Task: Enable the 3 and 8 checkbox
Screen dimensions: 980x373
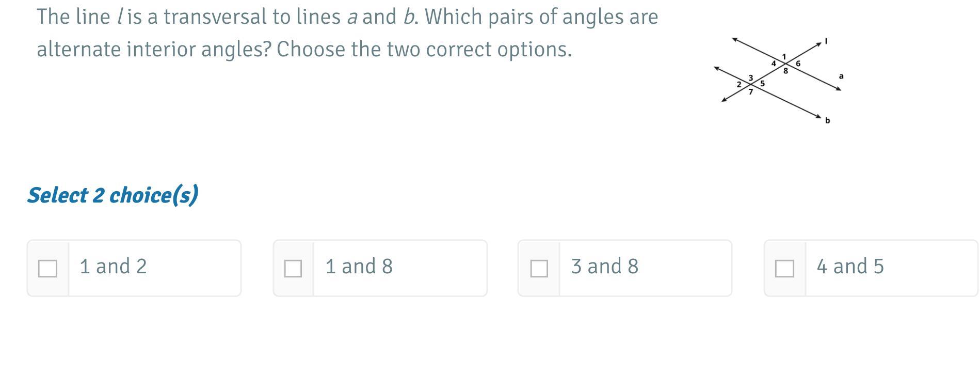Action: pyautogui.click(x=539, y=268)
